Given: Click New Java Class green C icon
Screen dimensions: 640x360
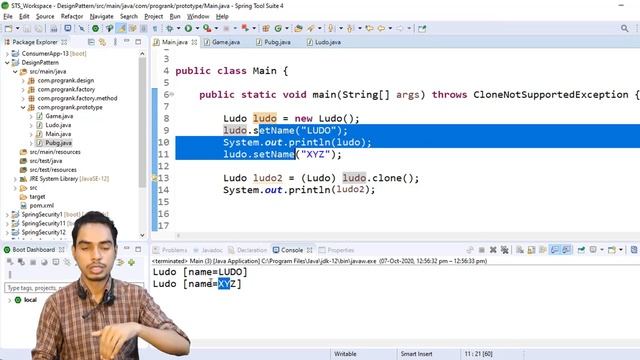Looking at the screenshot, I should click(278, 28).
